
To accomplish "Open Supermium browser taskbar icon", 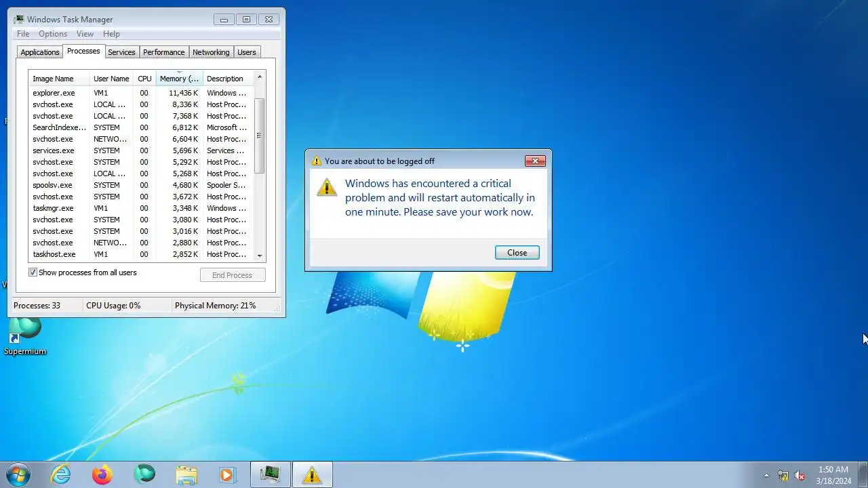I will point(144,474).
